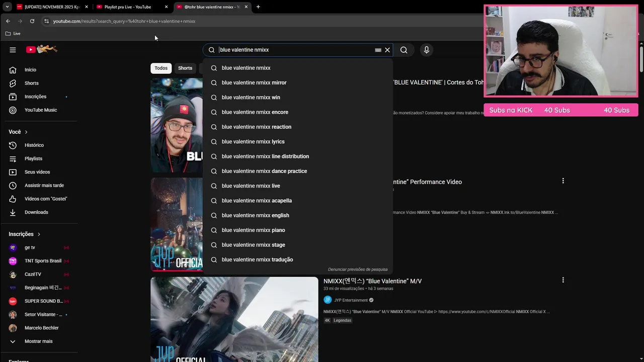Click the YouTube logo
The height and width of the screenshot is (362, 644).
pos(42,49)
